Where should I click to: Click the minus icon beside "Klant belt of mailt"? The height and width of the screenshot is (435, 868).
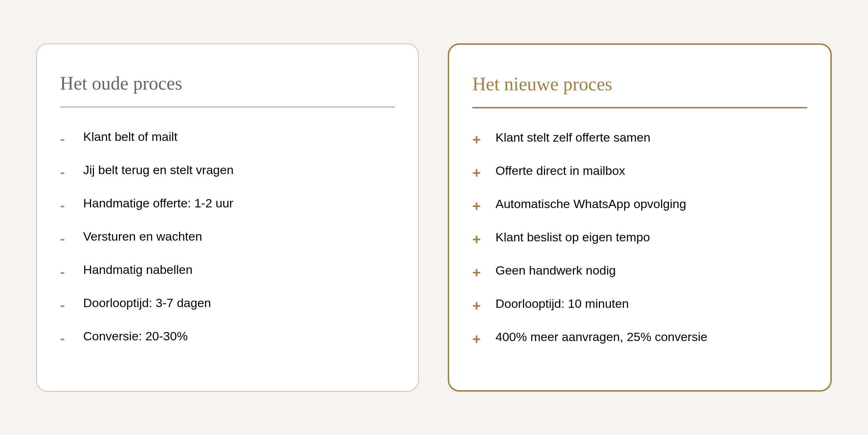tap(63, 139)
